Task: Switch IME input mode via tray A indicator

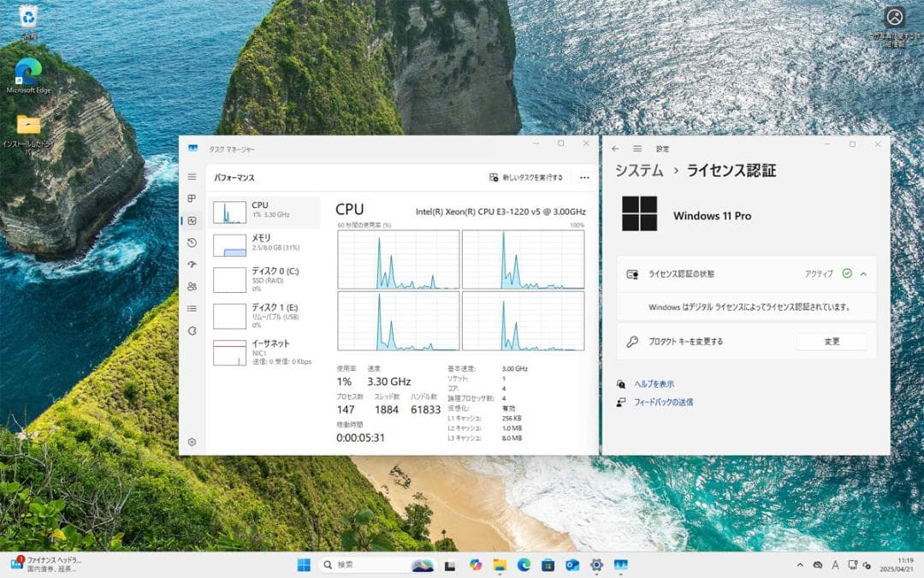Action: [x=834, y=565]
